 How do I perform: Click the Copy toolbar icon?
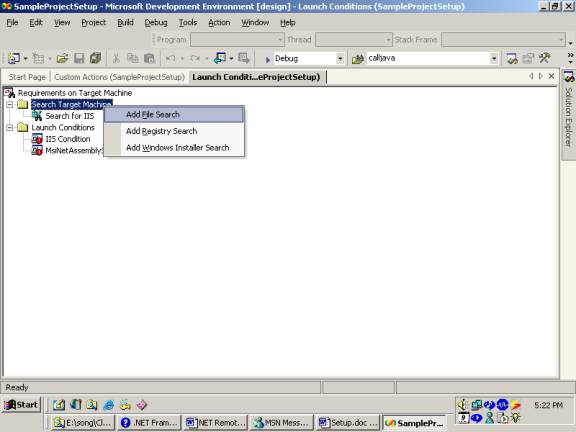click(x=132, y=58)
